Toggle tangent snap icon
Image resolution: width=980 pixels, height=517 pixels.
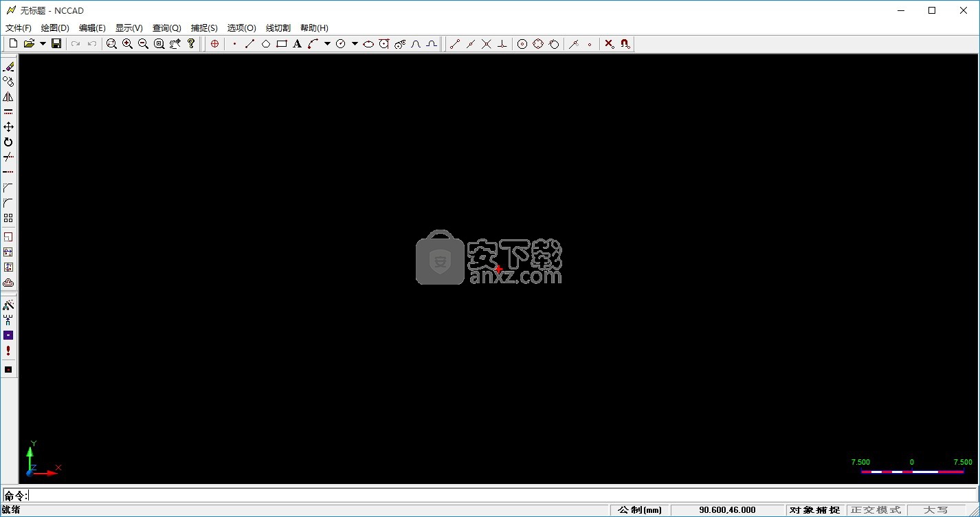554,44
